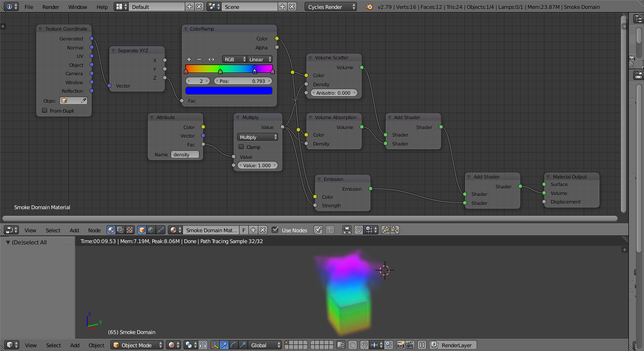Open ColorRamp RGB color mode dropdown
Viewport: 644px width, 351px height.
point(234,59)
